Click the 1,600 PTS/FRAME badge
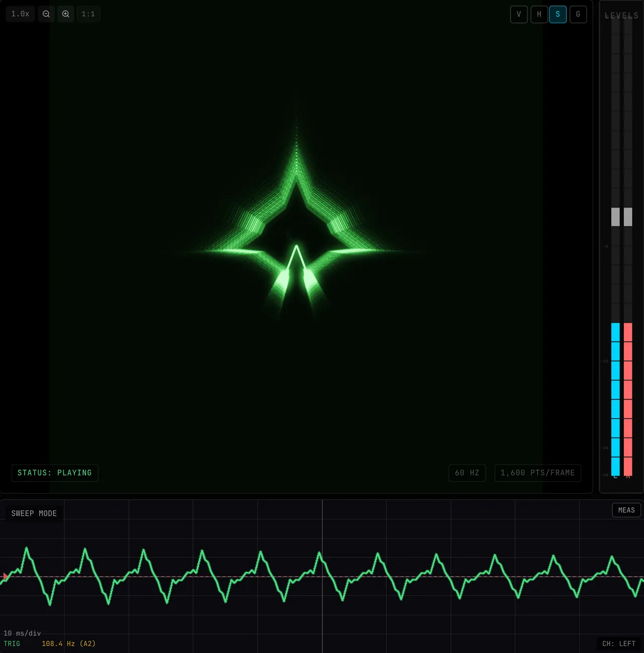Image resolution: width=644 pixels, height=653 pixels. (x=537, y=473)
